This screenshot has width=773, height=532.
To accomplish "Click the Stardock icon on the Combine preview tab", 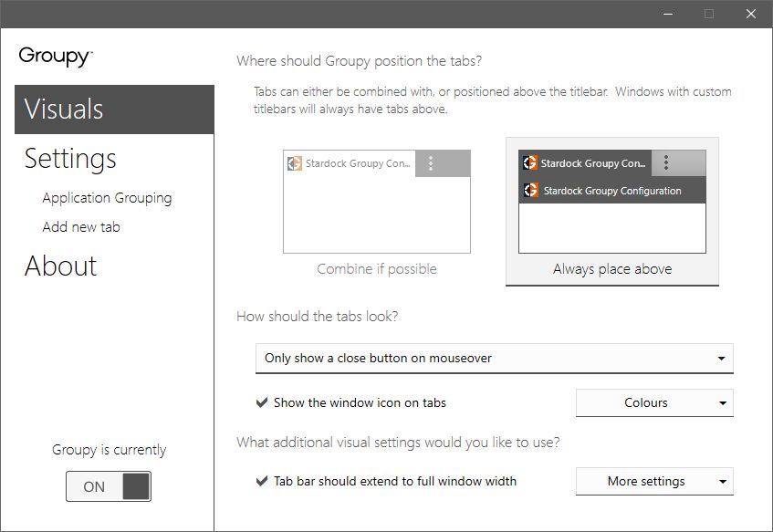I will (x=295, y=164).
